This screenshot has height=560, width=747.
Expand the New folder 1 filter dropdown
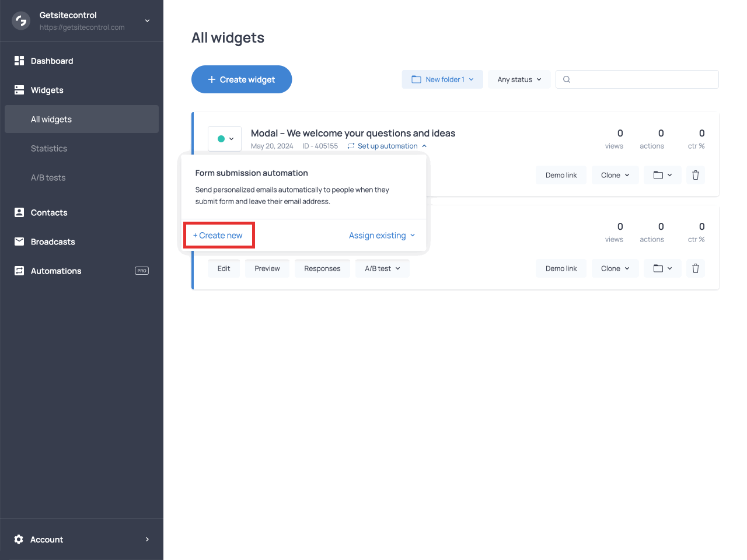(x=442, y=79)
